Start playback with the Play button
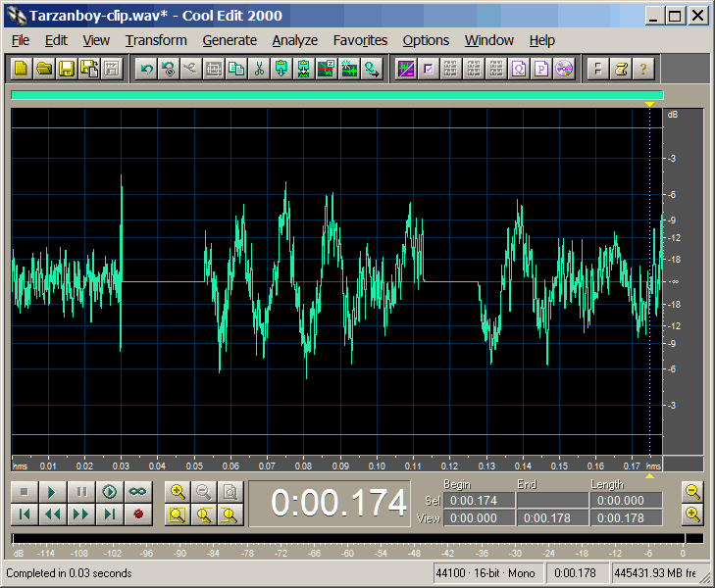The width and height of the screenshot is (715, 588). 52,492
